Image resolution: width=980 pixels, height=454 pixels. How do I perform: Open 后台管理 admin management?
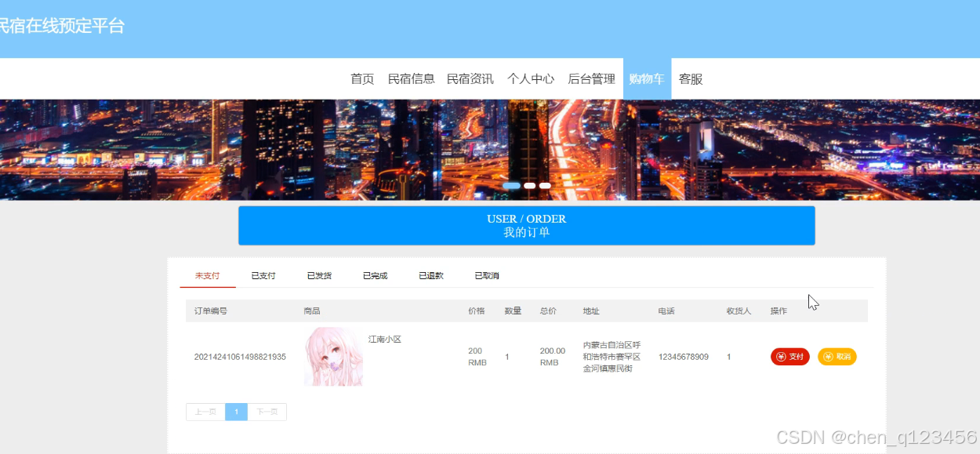click(591, 78)
